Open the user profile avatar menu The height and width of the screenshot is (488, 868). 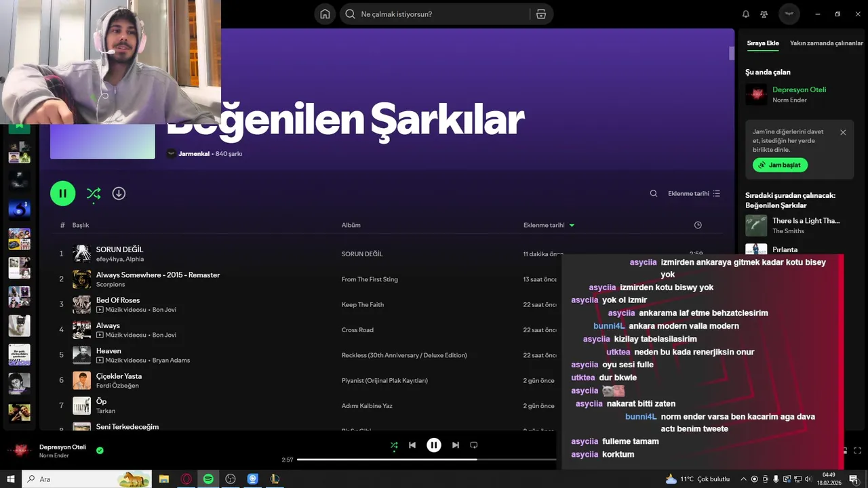[x=789, y=14]
